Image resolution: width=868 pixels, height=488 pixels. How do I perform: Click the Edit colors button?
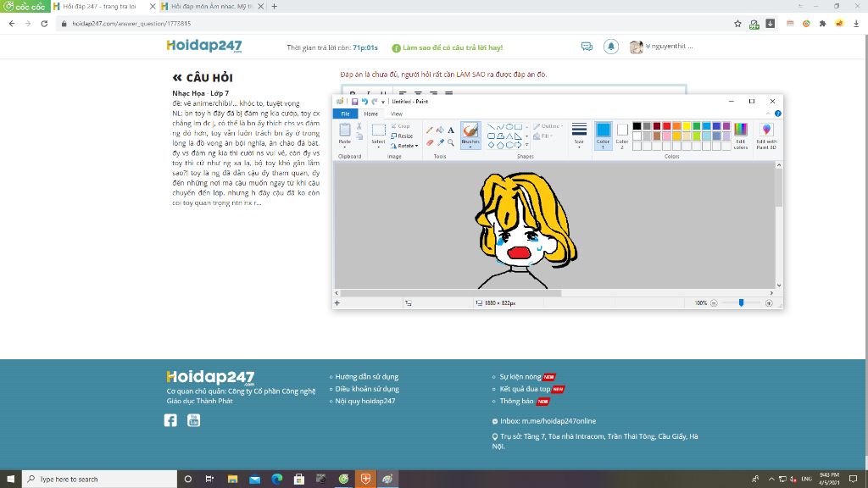[x=741, y=135]
